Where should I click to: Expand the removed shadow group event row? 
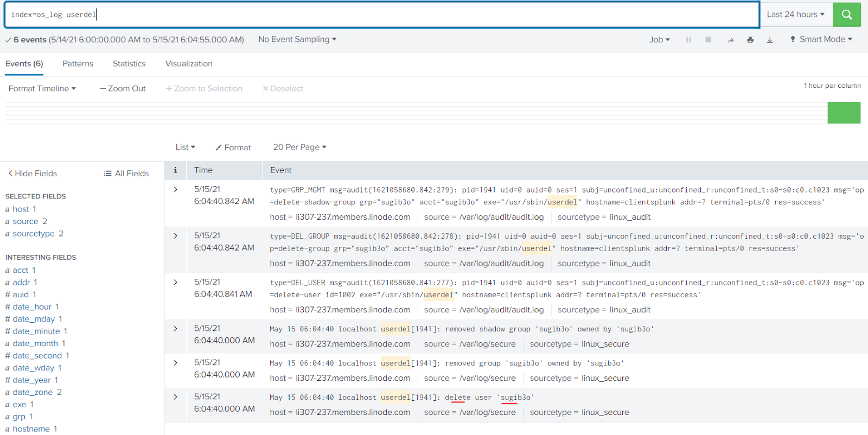[x=175, y=328]
